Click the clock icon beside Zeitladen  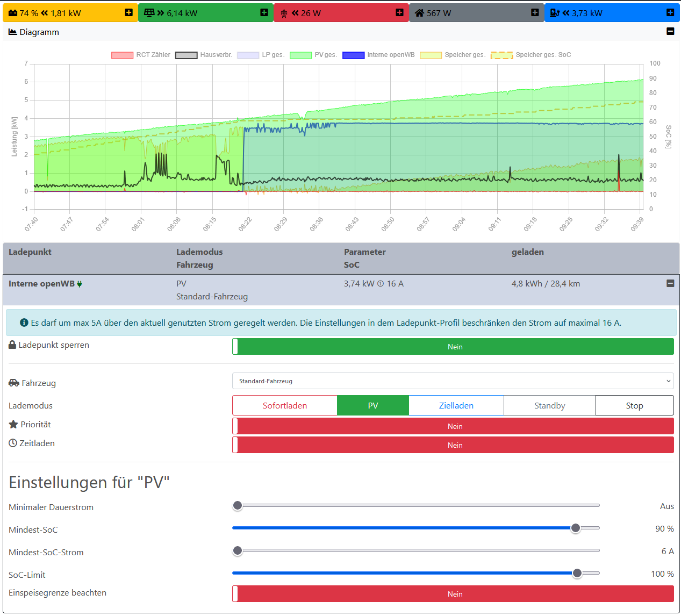point(13,443)
